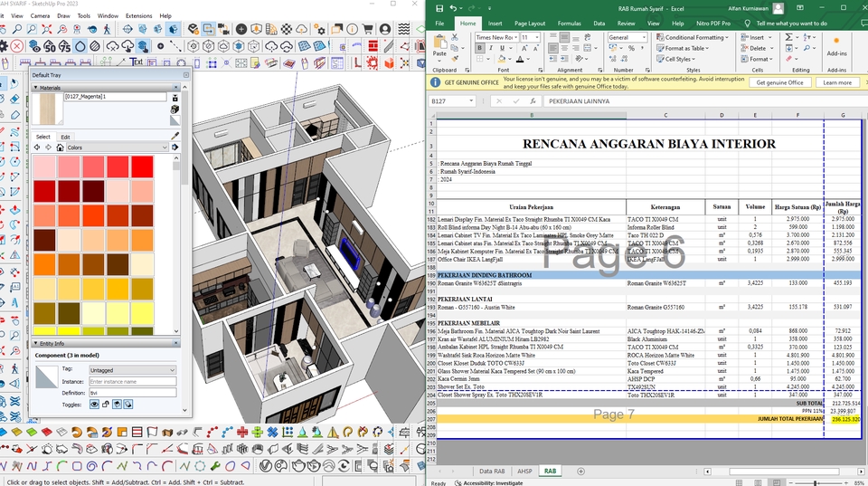The height and width of the screenshot is (486, 868).
Task: Toggle the Hidden eye icon in Entity Info
Action: click(95, 405)
